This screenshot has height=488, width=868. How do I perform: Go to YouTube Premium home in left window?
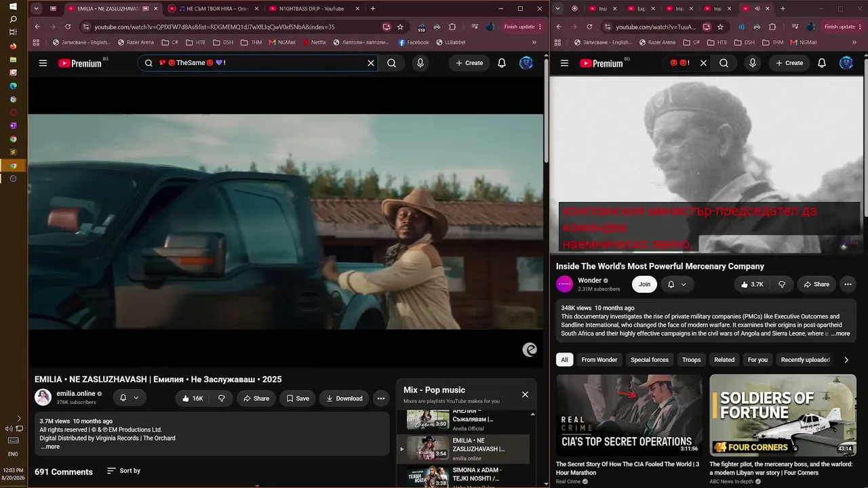point(80,63)
